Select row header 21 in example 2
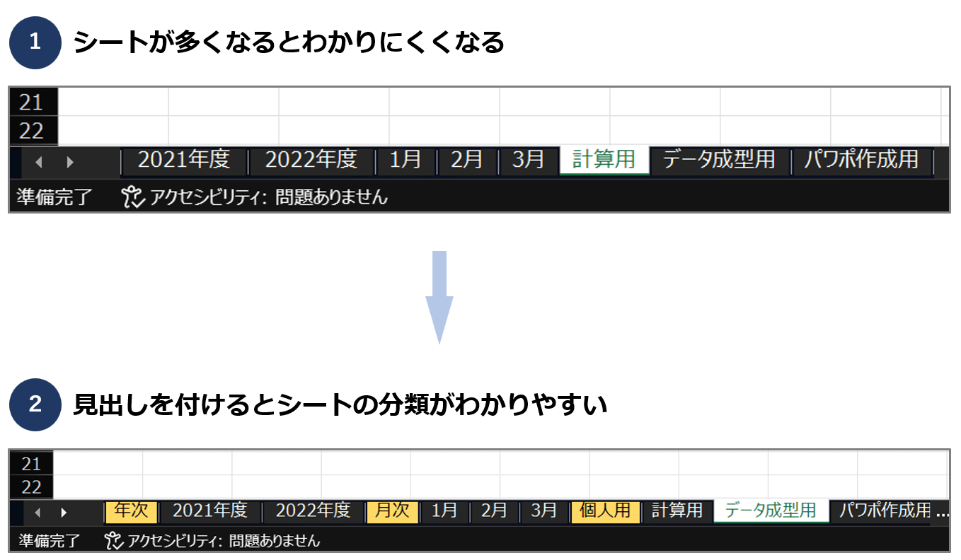The height and width of the screenshot is (560, 961). pos(31,464)
